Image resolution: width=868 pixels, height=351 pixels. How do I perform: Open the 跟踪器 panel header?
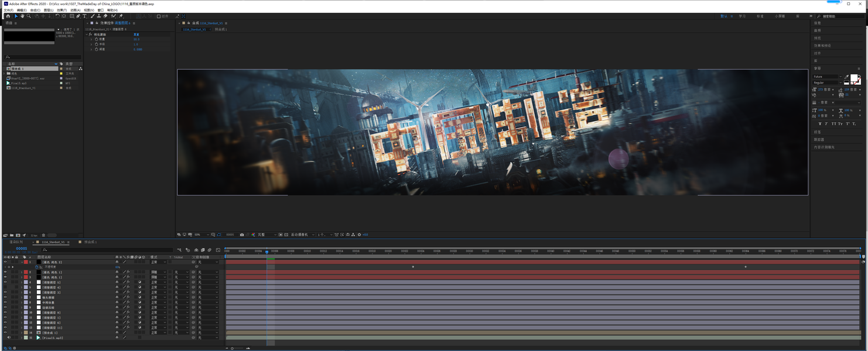click(x=819, y=140)
